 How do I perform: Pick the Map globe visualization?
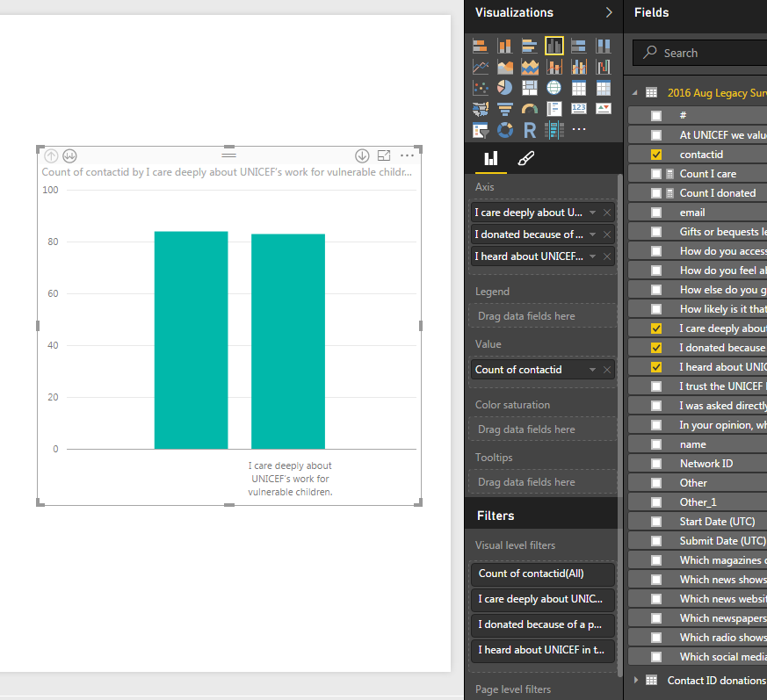pos(554,88)
